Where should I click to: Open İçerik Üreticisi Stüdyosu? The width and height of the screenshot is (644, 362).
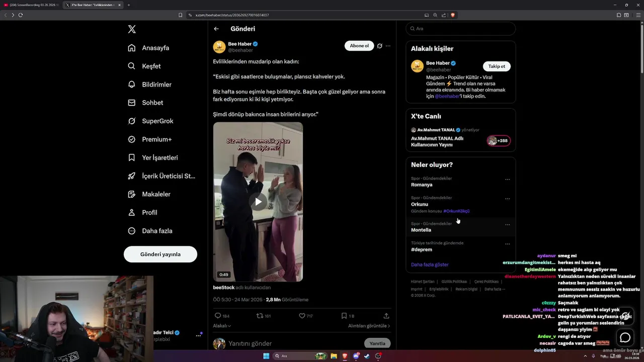pyautogui.click(x=162, y=176)
